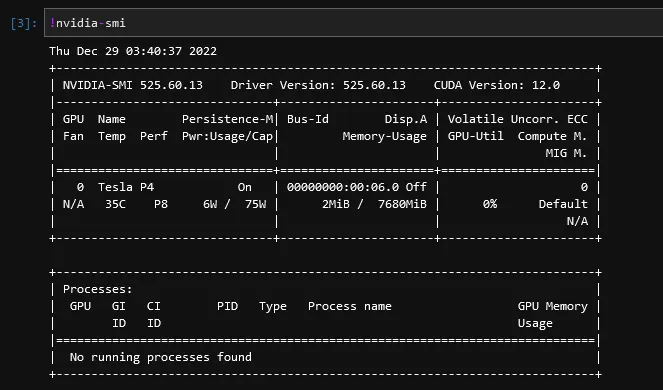Click the GPU Memory column header
Image resolution: width=663 pixels, height=390 pixels.
pyautogui.click(x=553, y=306)
